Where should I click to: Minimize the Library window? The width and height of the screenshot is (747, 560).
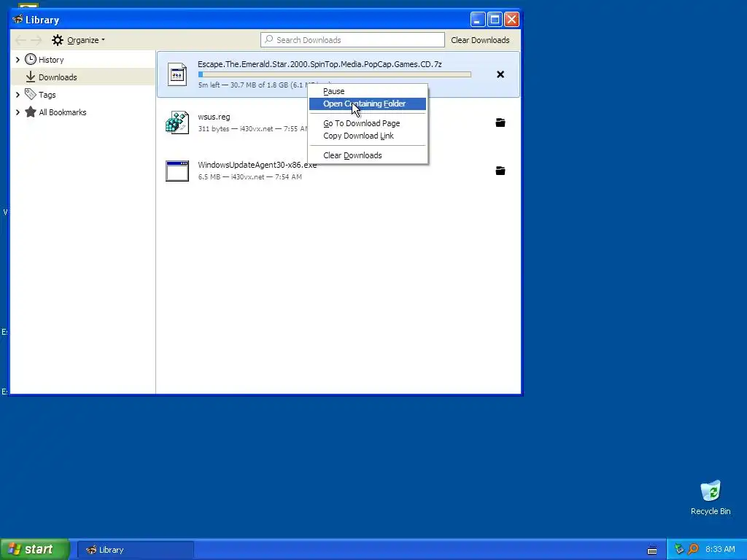[x=478, y=20]
